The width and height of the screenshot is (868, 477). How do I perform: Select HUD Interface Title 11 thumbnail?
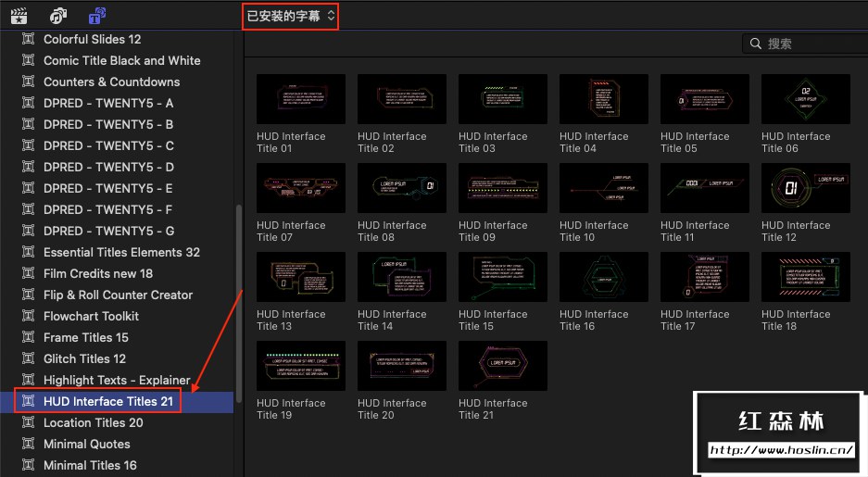[705, 188]
